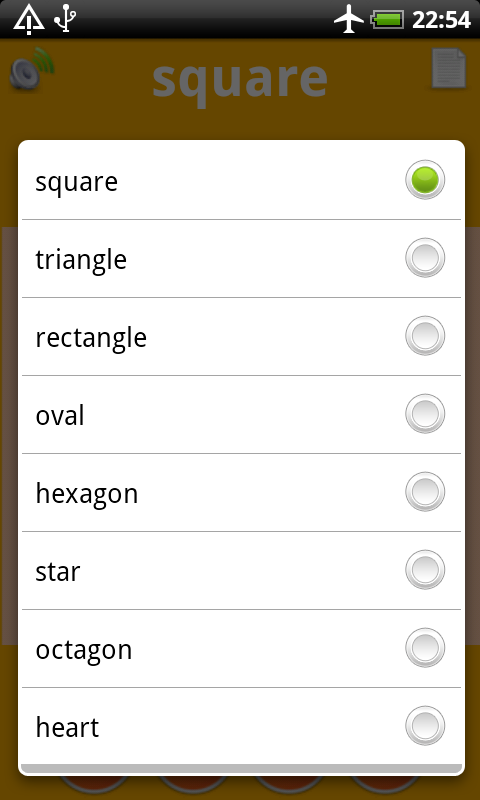Image resolution: width=480 pixels, height=800 pixels.
Task: Tap the airplane mode status icon
Action: [349, 20]
